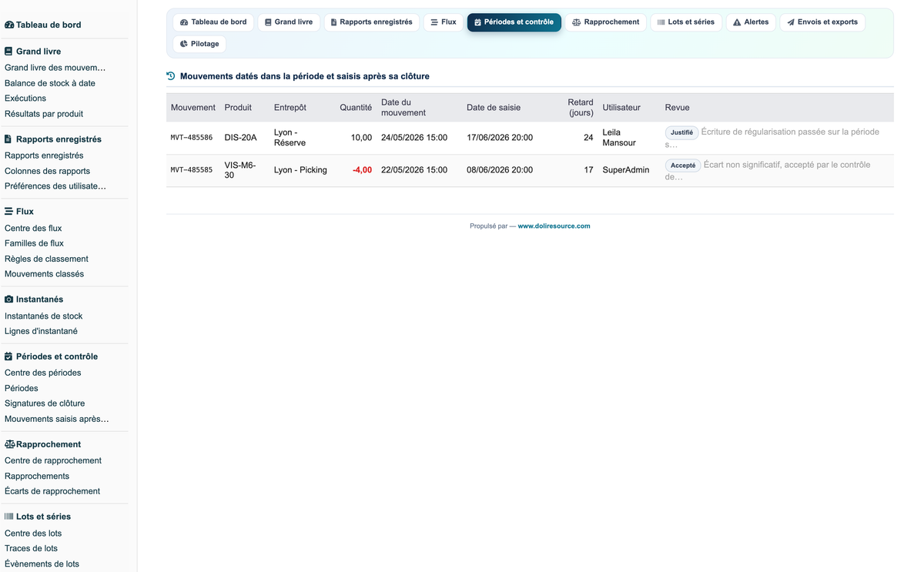
Task: Click the history icon beside the Mouvements heading
Action: (x=171, y=76)
